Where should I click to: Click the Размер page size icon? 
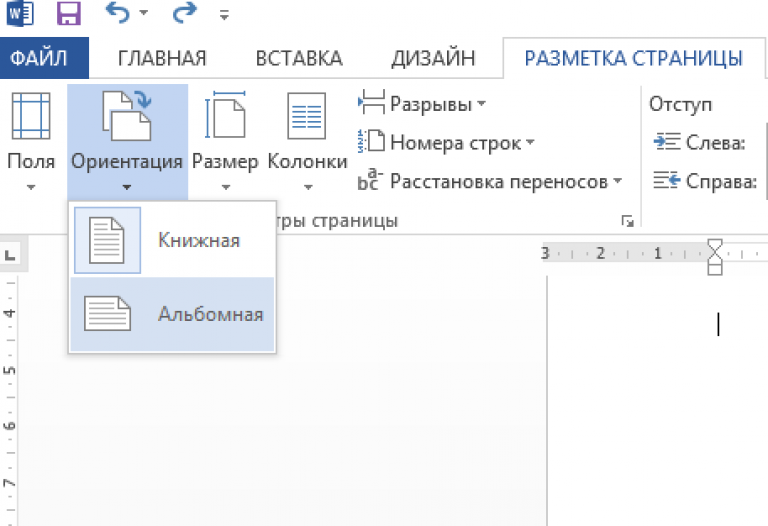(x=225, y=115)
